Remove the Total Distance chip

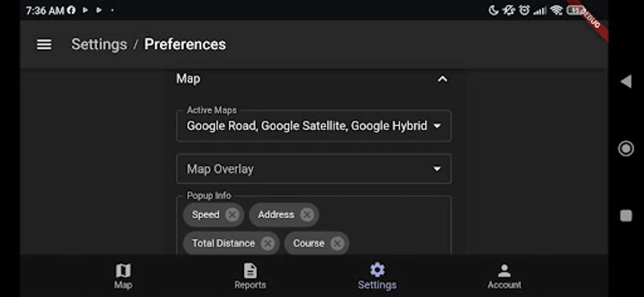(268, 243)
